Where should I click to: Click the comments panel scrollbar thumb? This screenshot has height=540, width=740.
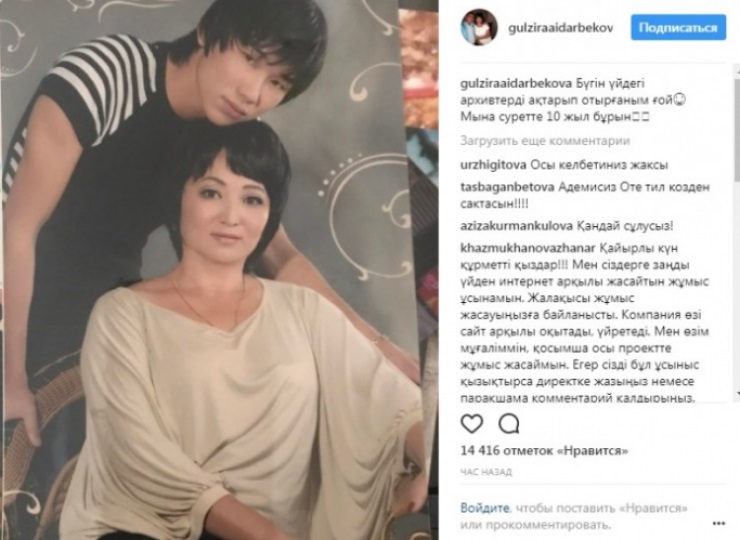click(737, 127)
